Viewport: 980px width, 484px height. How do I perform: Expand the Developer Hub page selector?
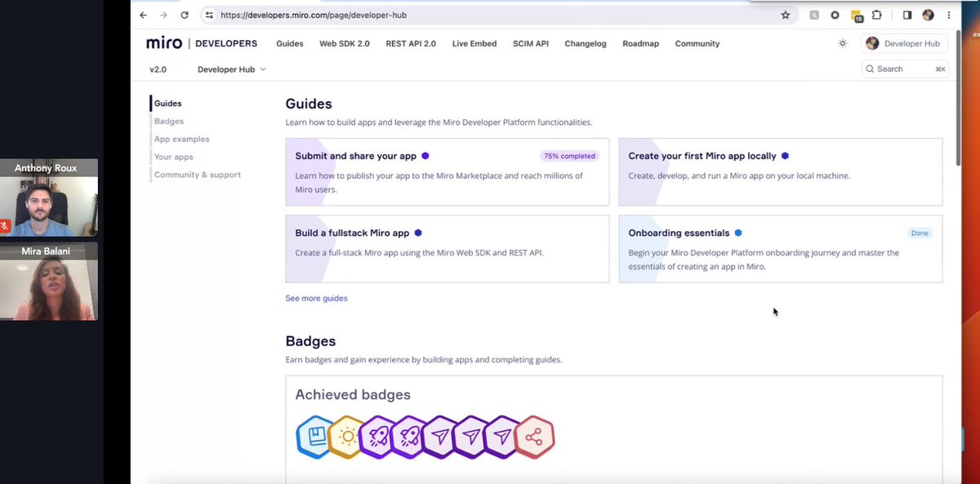click(231, 69)
